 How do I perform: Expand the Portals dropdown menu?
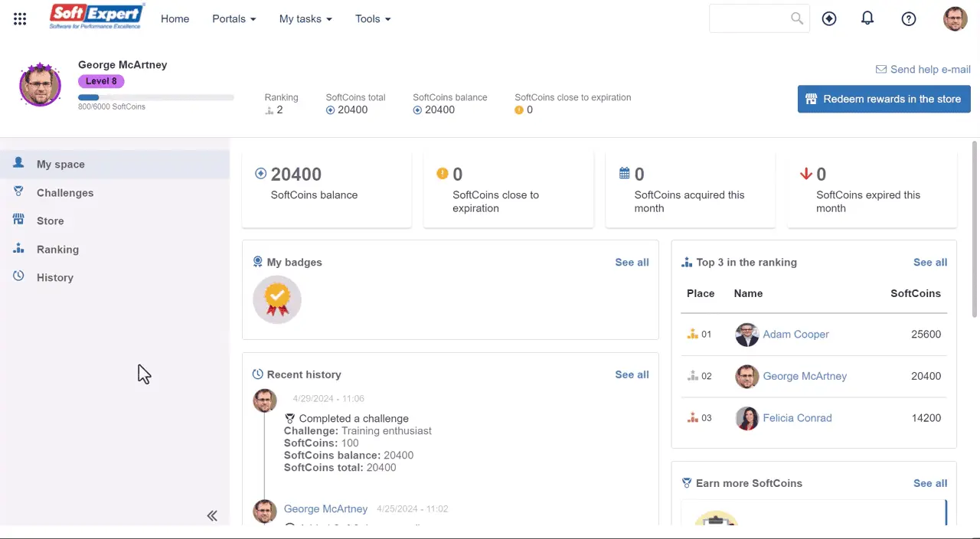coord(234,19)
